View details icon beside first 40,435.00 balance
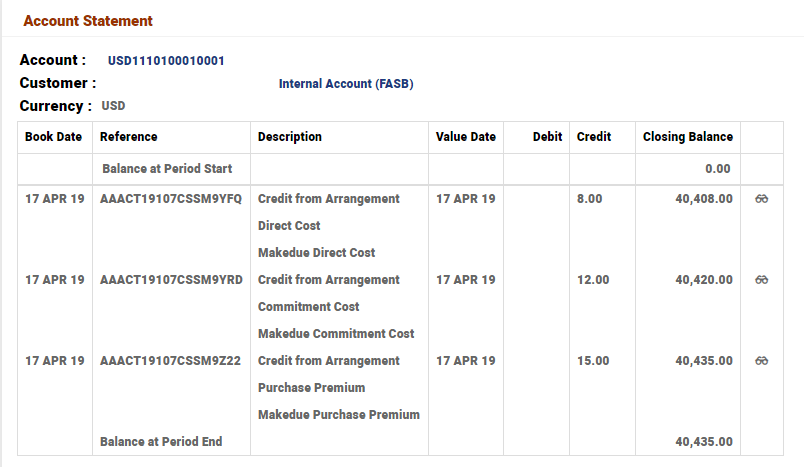Image resolution: width=804 pixels, height=467 pixels. click(762, 361)
